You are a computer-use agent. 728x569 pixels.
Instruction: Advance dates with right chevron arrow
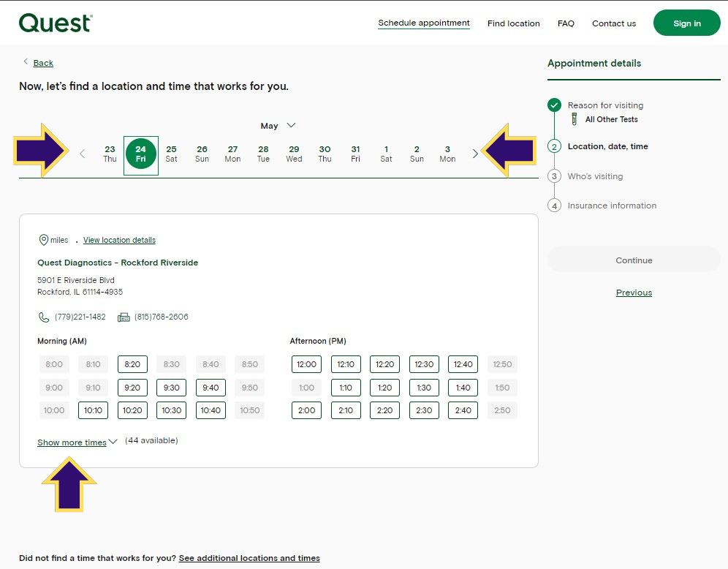coord(475,154)
